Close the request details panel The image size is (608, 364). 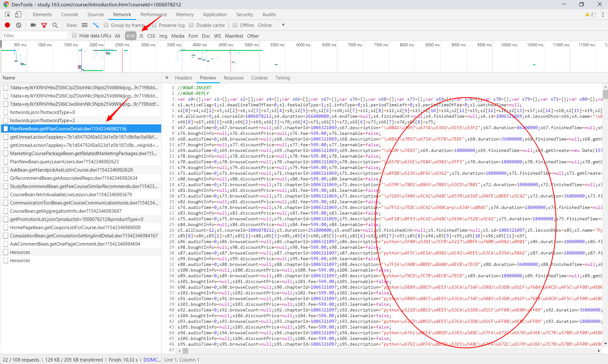pos(167,78)
